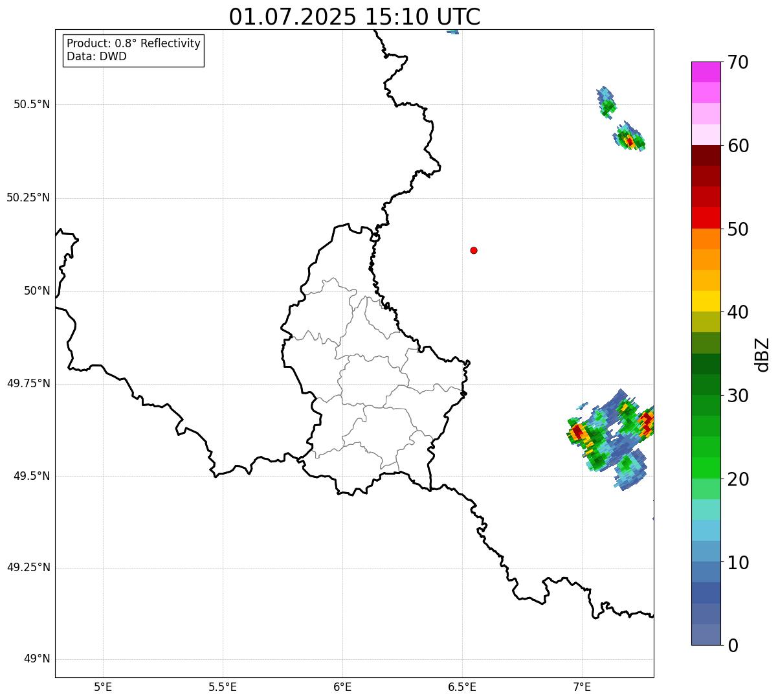Click the colorbar tick label 30
The width and height of the screenshot is (778, 700).
coord(738,396)
